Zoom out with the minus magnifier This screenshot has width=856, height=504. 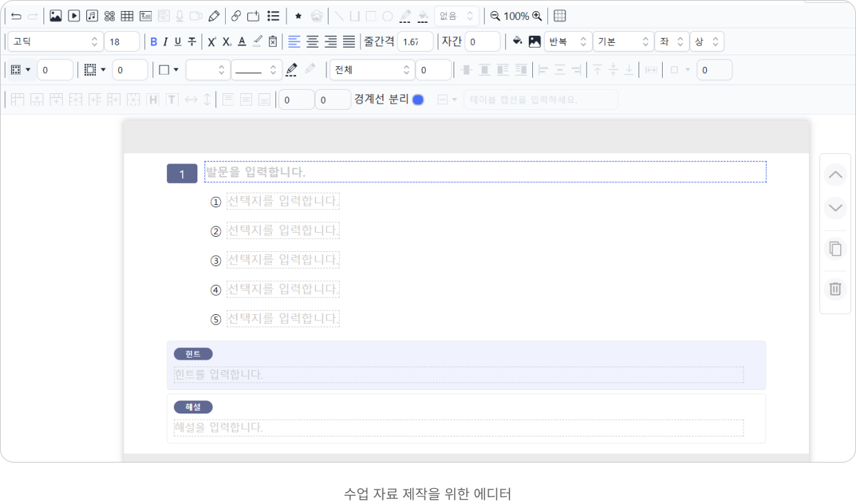pyautogui.click(x=495, y=16)
